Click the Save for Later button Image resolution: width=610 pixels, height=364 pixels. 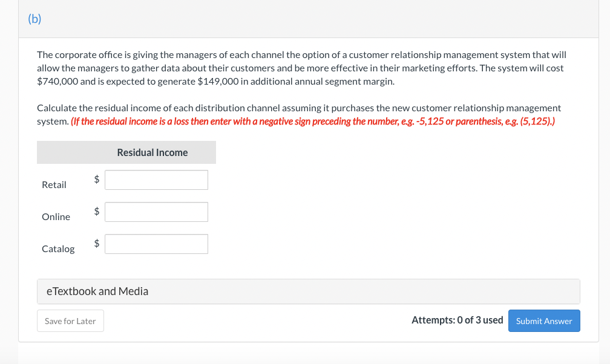(70, 321)
